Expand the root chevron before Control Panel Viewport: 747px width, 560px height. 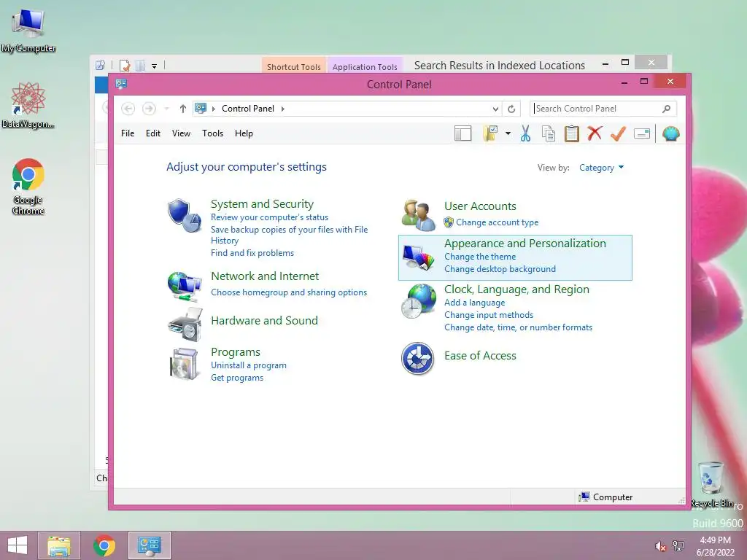pos(214,109)
